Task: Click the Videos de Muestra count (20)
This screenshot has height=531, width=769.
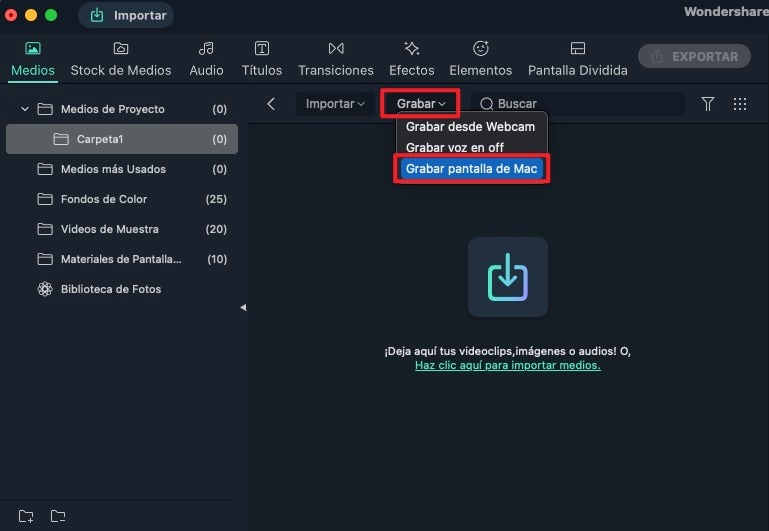Action: click(x=216, y=229)
